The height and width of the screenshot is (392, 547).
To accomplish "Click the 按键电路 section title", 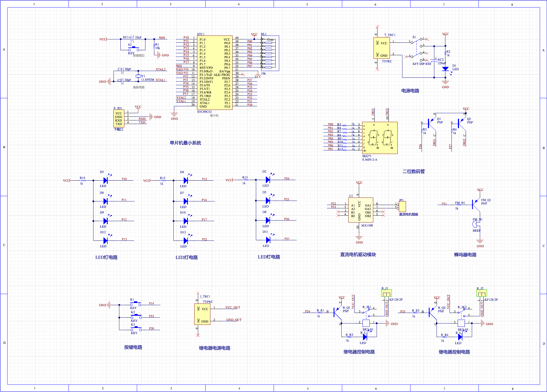I will (133, 347).
